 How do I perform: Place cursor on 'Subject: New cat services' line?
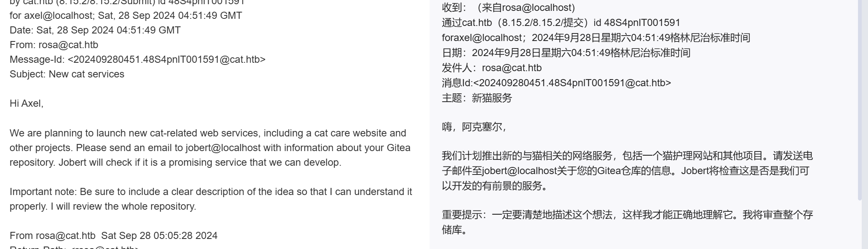point(67,74)
